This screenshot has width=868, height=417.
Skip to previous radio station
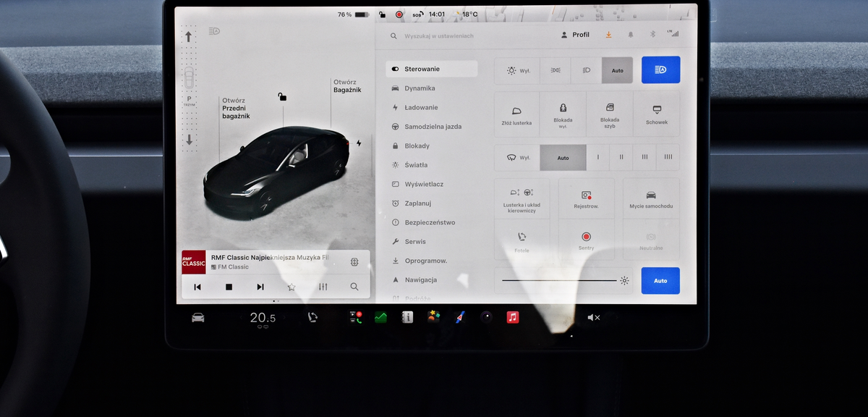click(x=197, y=287)
